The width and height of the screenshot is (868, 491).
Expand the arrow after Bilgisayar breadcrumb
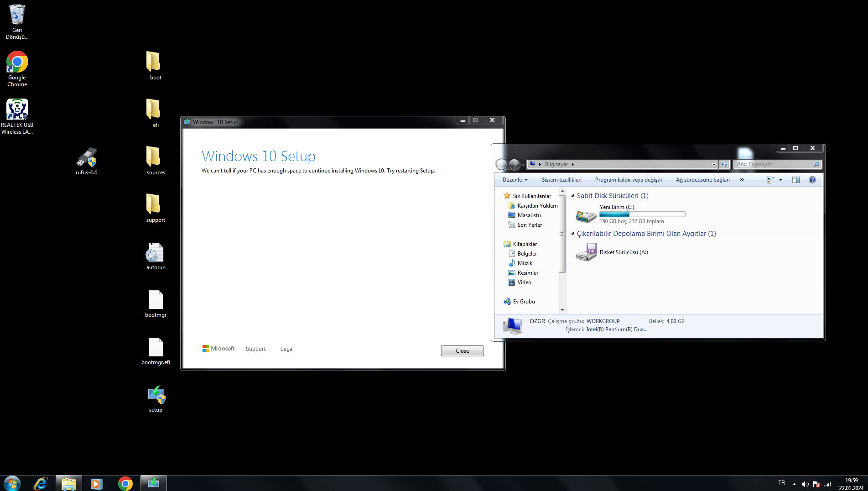573,164
